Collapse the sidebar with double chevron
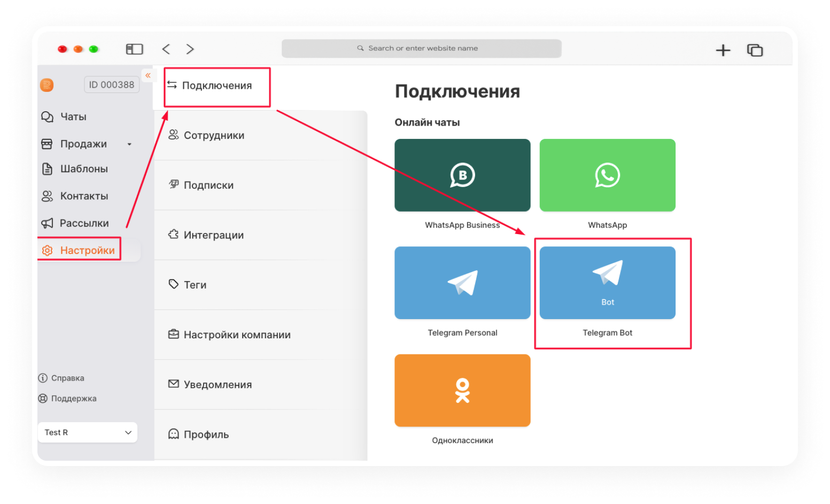830x504 pixels. point(148,75)
